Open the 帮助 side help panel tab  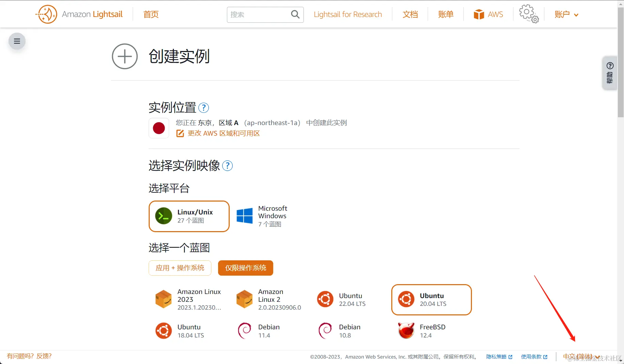[610, 73]
